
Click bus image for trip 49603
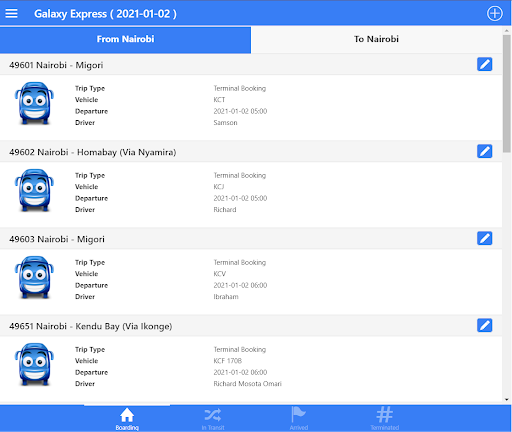coord(34,277)
